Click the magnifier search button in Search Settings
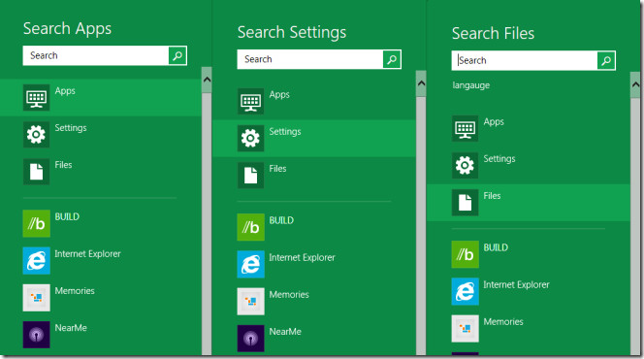 392,59
